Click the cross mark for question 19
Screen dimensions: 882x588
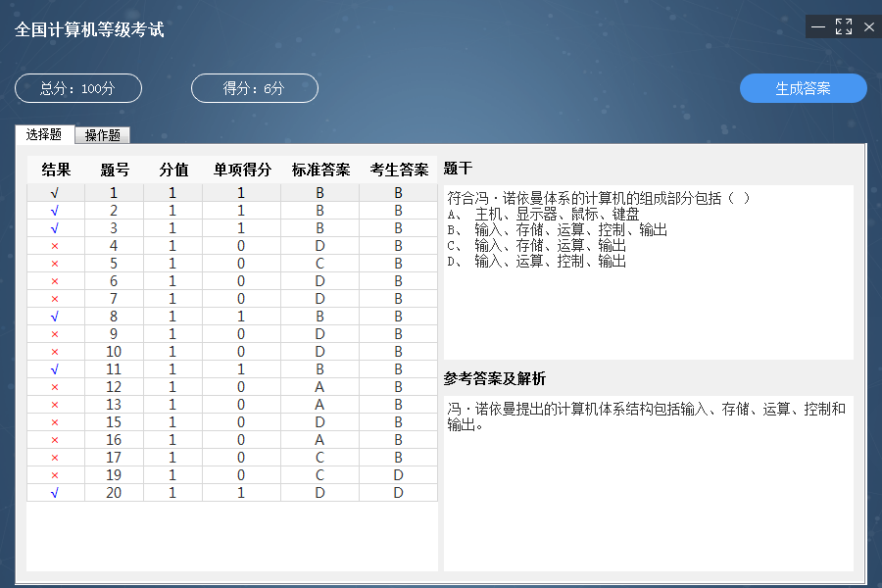click(x=55, y=475)
